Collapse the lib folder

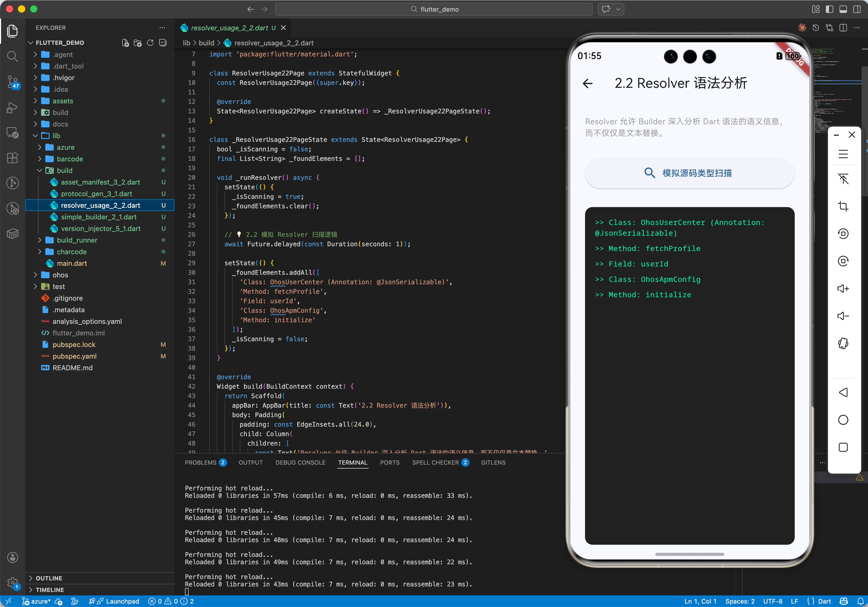[x=56, y=136]
